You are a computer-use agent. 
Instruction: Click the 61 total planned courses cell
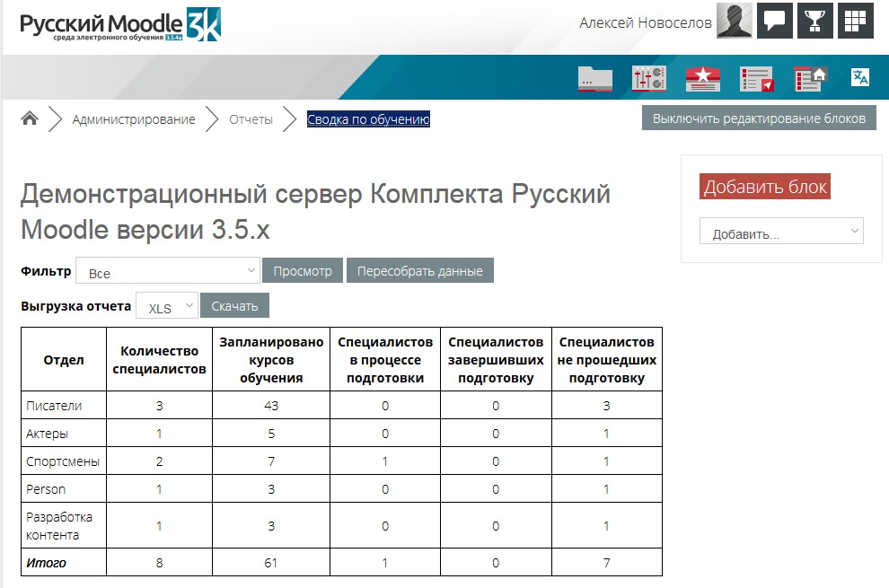click(x=271, y=563)
